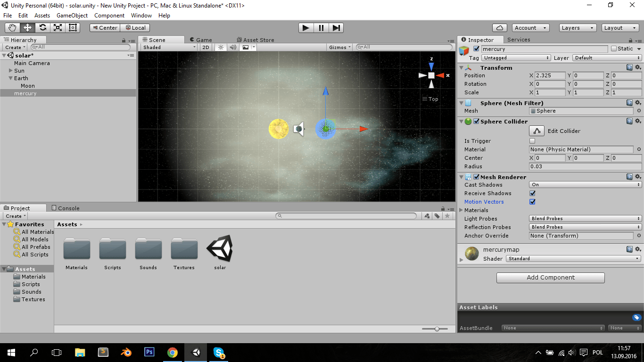Enable the Static checkbox
Screen dimensions: 644x362
pos(614,49)
